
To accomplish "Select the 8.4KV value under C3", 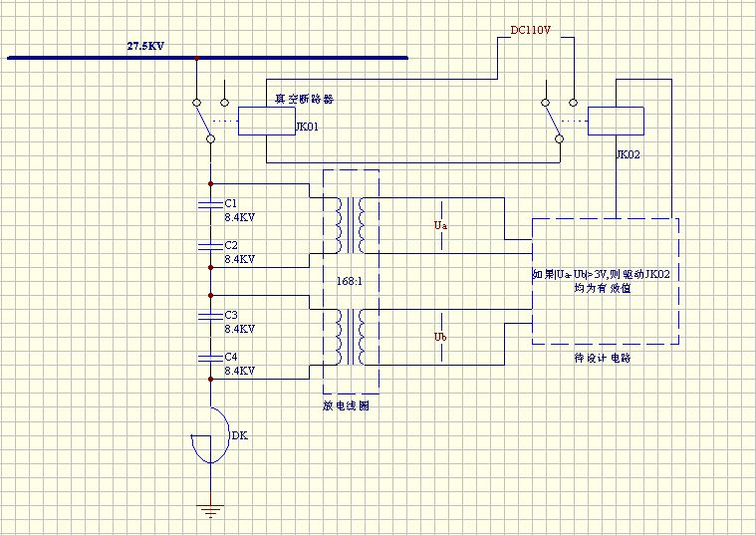I will click(x=240, y=329).
